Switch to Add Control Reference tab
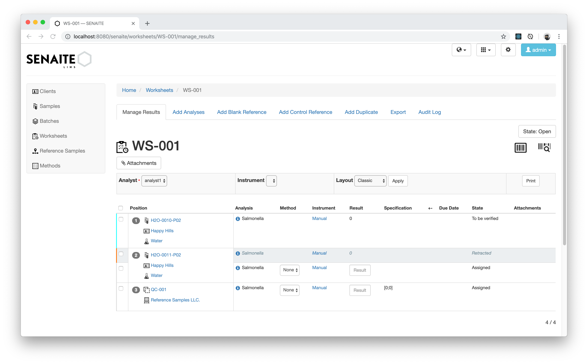 pos(305,112)
